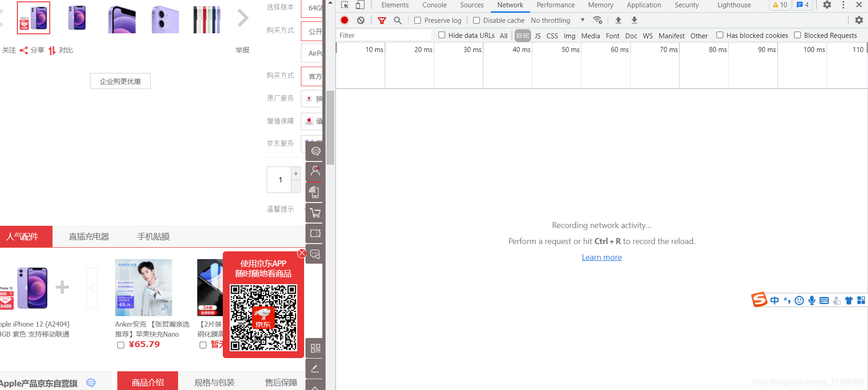Click the 企业购更优惠 button
The width and height of the screenshot is (868, 390).
[120, 81]
